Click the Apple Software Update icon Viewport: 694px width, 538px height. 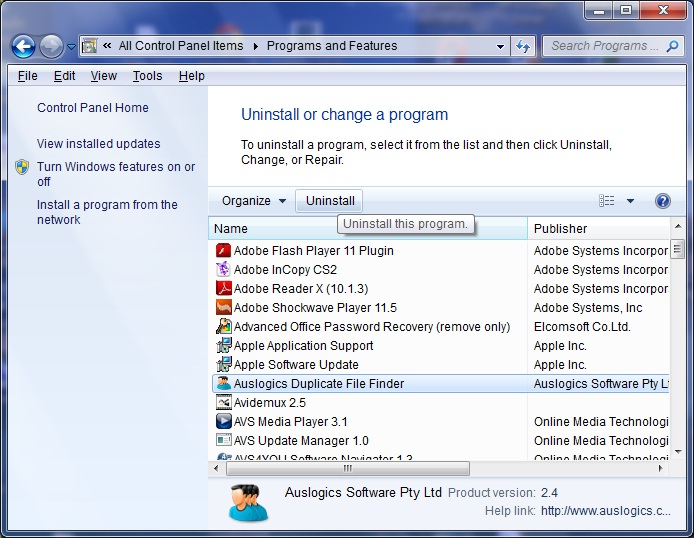[224, 365]
